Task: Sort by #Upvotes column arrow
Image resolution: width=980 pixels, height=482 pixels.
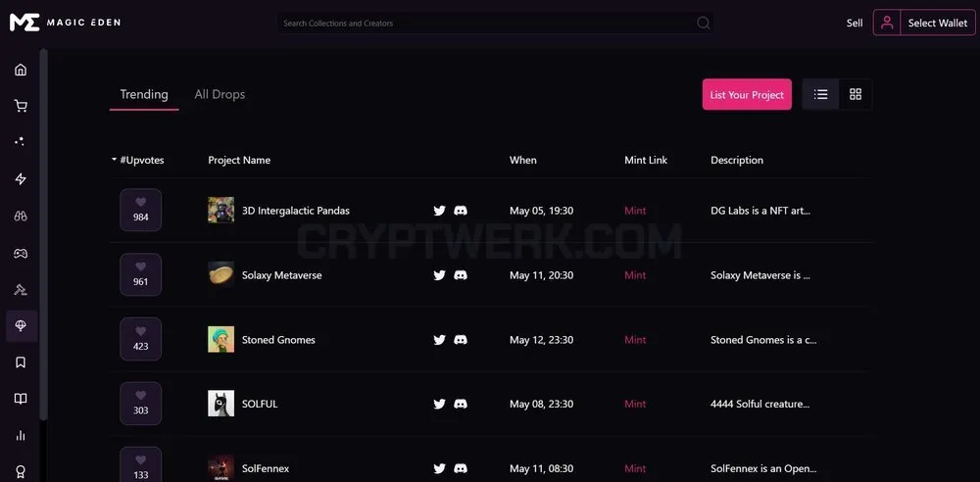Action: click(x=115, y=160)
